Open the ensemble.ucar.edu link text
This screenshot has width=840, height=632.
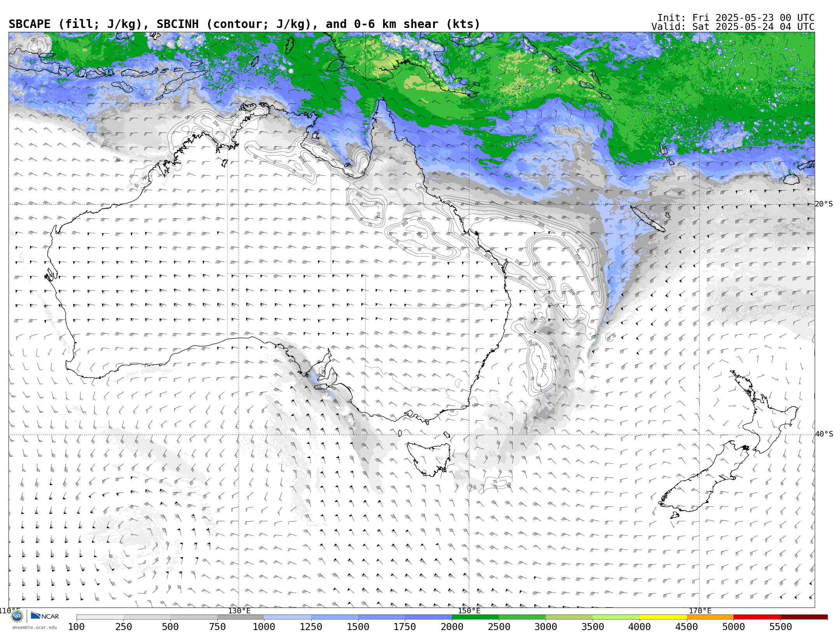[x=34, y=627]
